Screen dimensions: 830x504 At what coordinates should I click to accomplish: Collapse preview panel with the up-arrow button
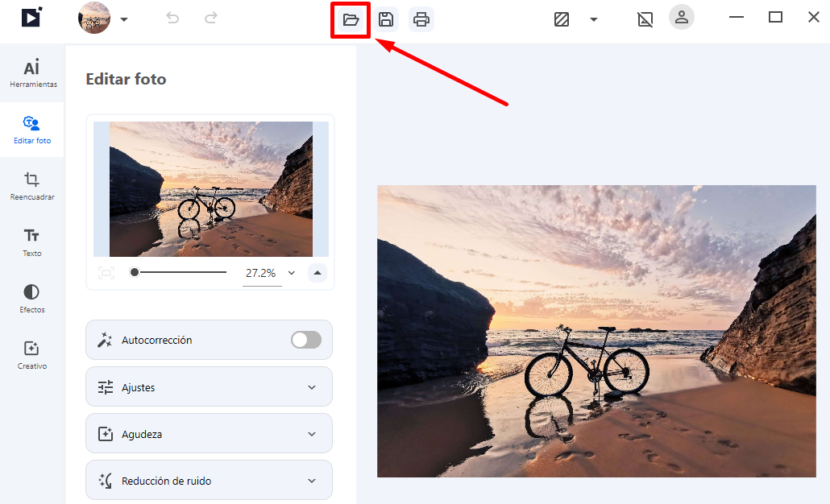point(317,273)
